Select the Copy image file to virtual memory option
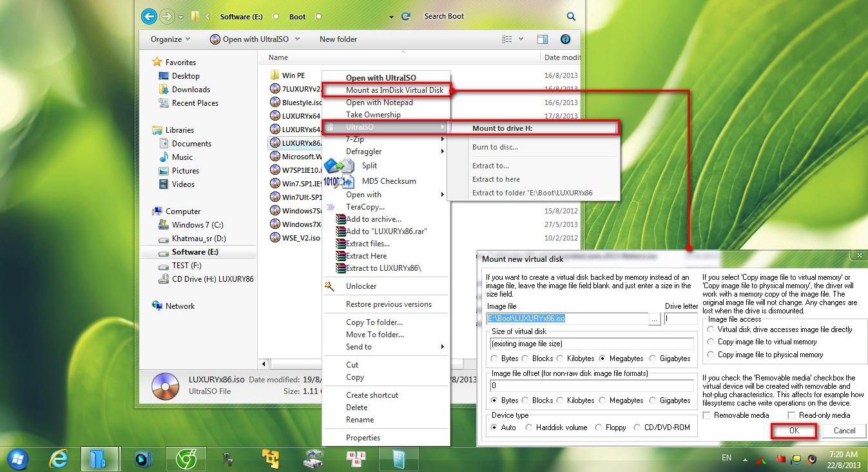Viewport: 868px width, 472px height. pyautogui.click(x=711, y=342)
